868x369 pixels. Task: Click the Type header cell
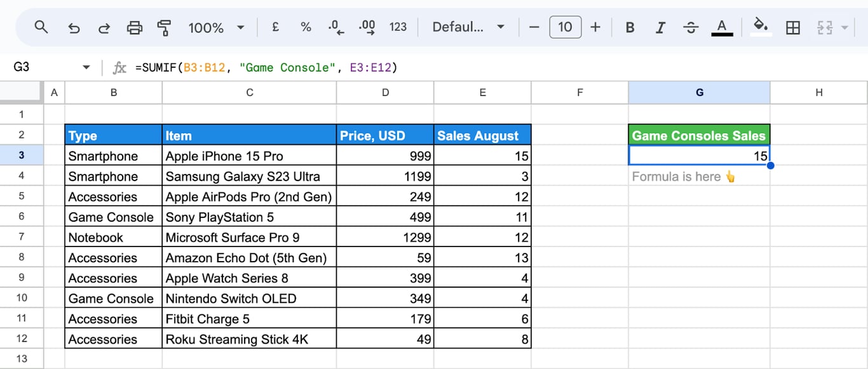click(114, 135)
